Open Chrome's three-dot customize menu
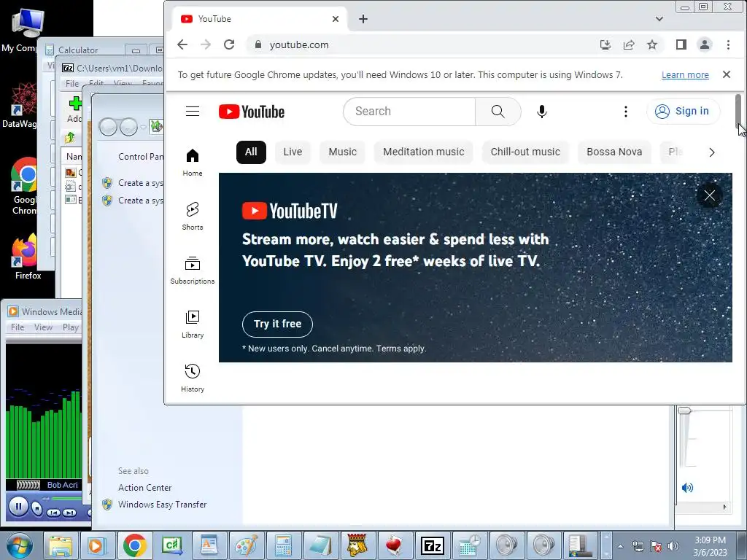The image size is (747, 560). pyautogui.click(x=728, y=44)
